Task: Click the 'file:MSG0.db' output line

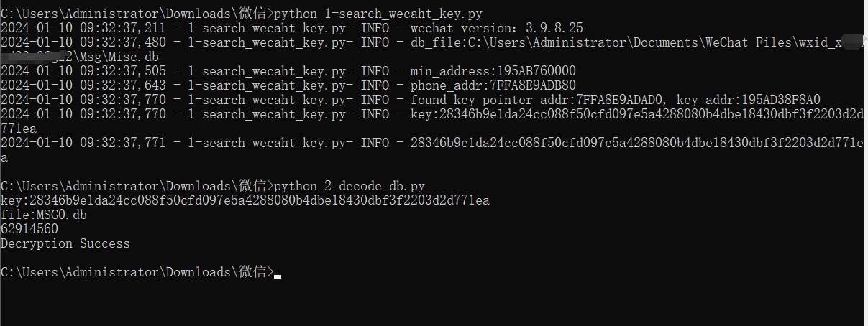Action: (x=44, y=215)
